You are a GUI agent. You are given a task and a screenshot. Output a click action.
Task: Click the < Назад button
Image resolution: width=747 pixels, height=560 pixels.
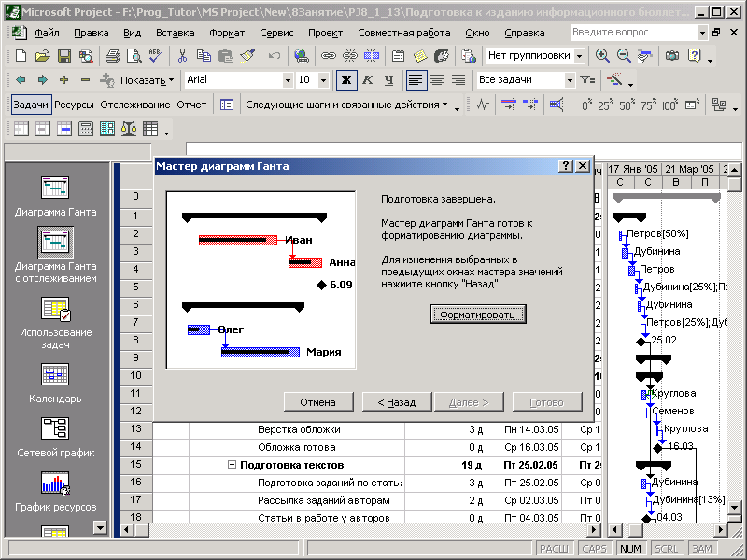(x=397, y=402)
